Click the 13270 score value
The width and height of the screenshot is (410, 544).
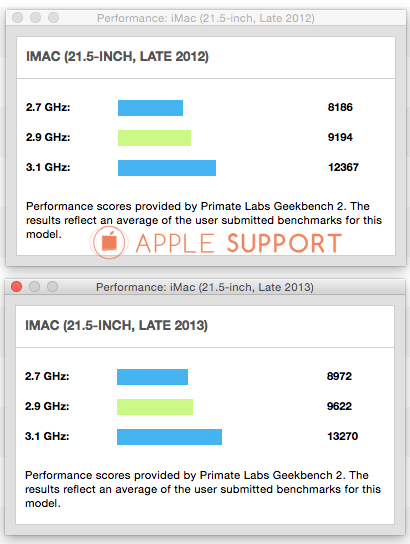[x=342, y=436]
